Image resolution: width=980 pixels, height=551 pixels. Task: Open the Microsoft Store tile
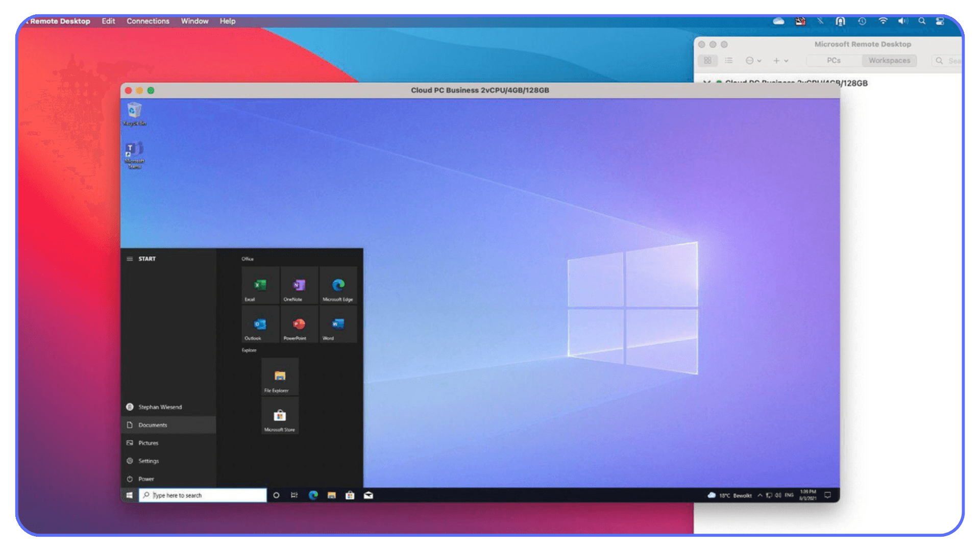coord(280,416)
